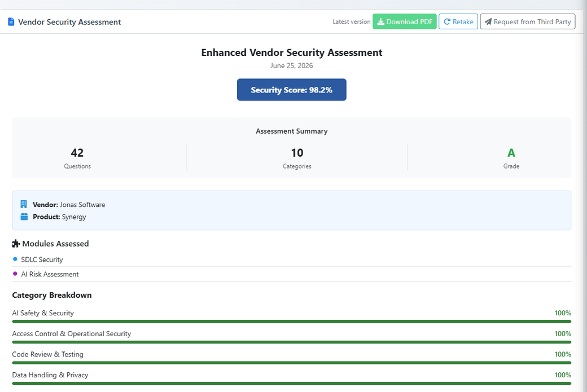This screenshot has height=392, width=587.
Task: Select the AI Risk Assessment module row
Action: point(292,274)
